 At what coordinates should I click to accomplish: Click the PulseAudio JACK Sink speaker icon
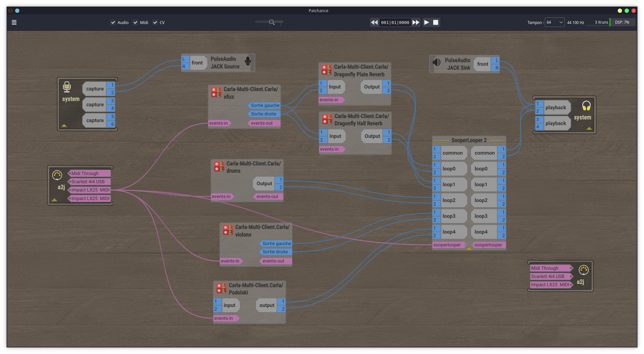coord(437,62)
